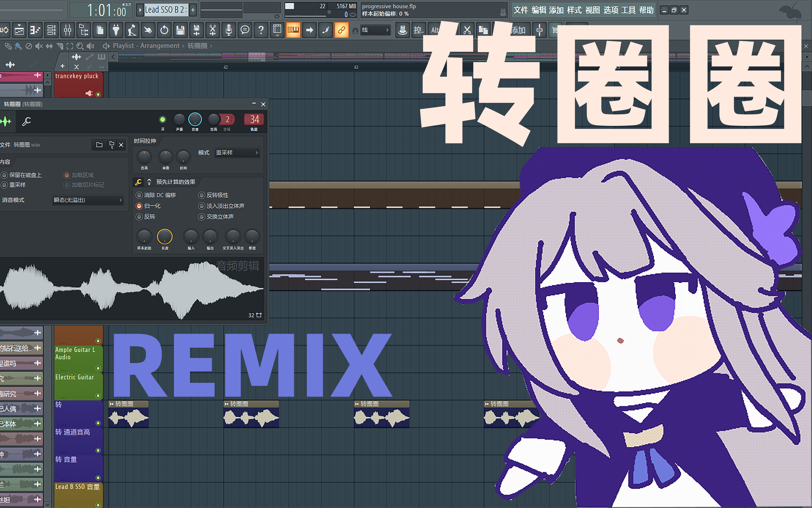Open the 消音模式 瞬态(无溢出) dropdown
The image size is (812, 508).
[x=88, y=200]
